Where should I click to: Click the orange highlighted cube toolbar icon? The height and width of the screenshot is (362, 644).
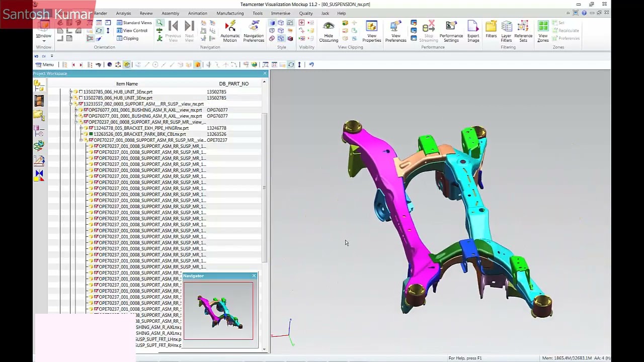[198, 64]
